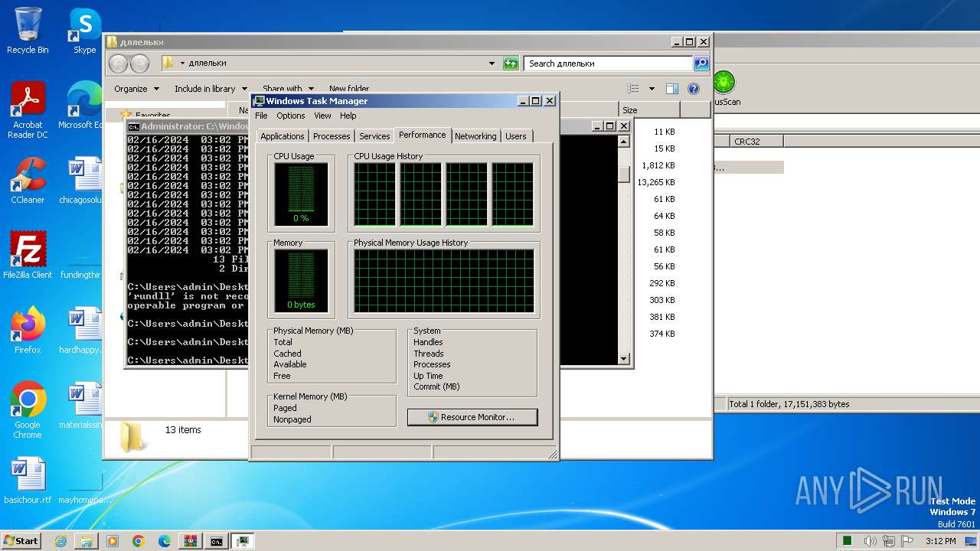Click the Start button

tap(21, 541)
